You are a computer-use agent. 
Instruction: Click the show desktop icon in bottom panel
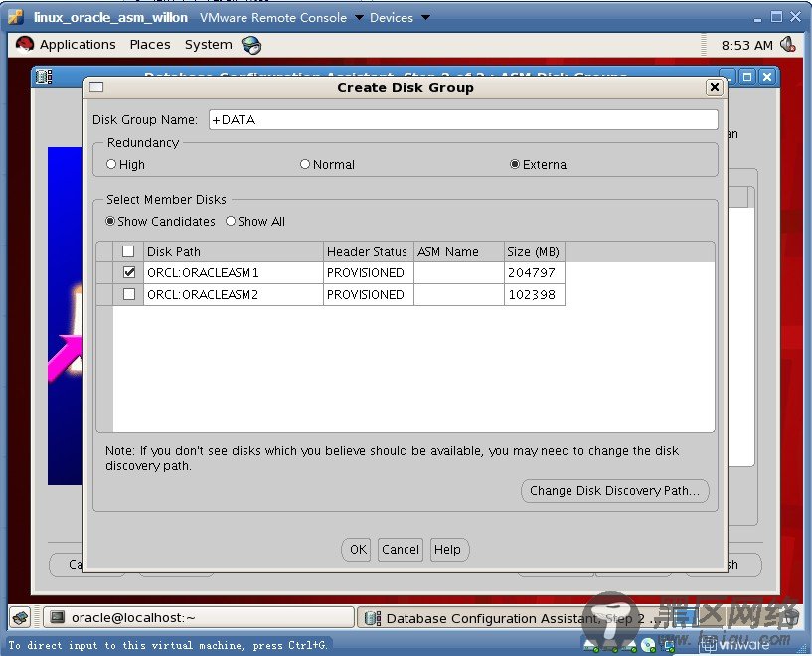(21, 617)
